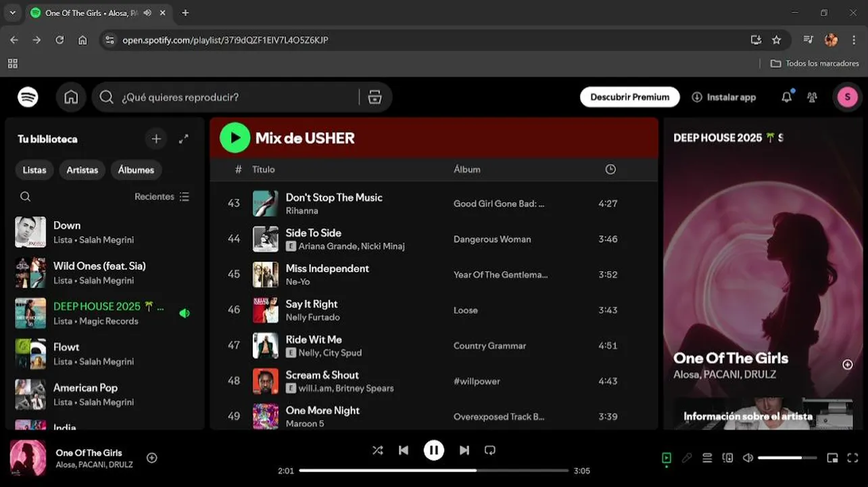
Task: Click the now playing album cover thumbnail
Action: [x=28, y=458]
